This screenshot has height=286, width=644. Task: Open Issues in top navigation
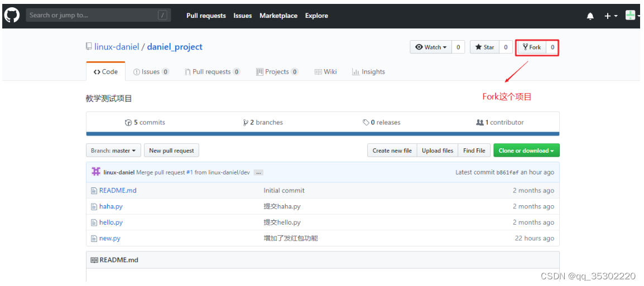point(243,16)
